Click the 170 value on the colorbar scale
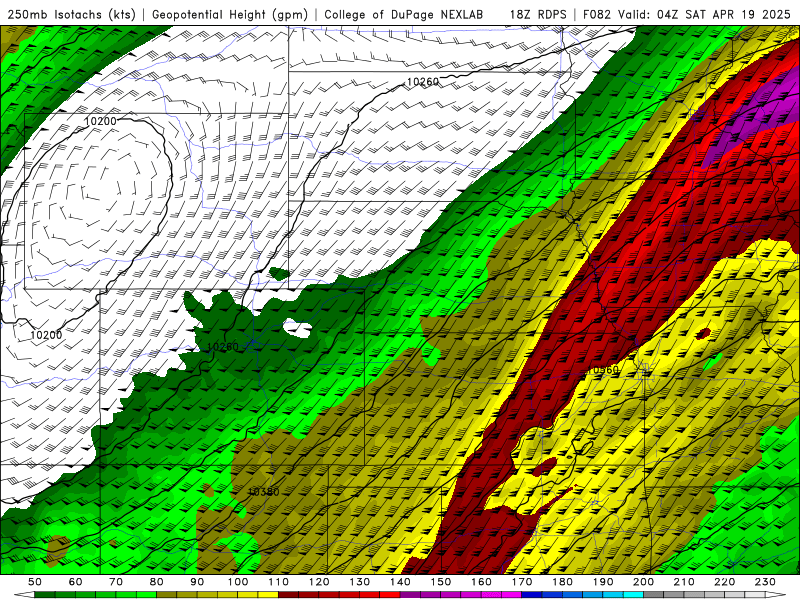The width and height of the screenshot is (800, 600). pyautogui.click(x=522, y=582)
